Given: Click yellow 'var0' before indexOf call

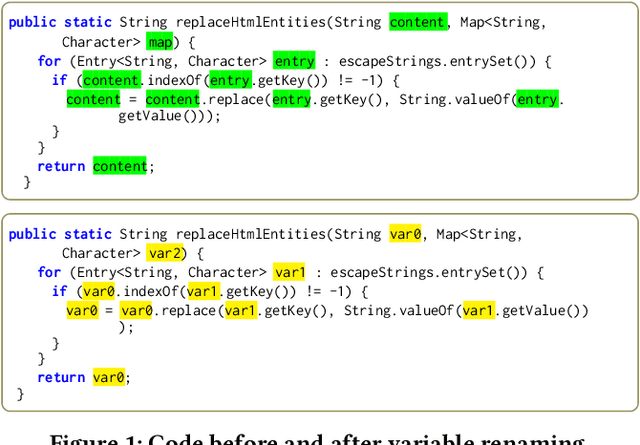Looking at the screenshot, I should click(x=99, y=291).
